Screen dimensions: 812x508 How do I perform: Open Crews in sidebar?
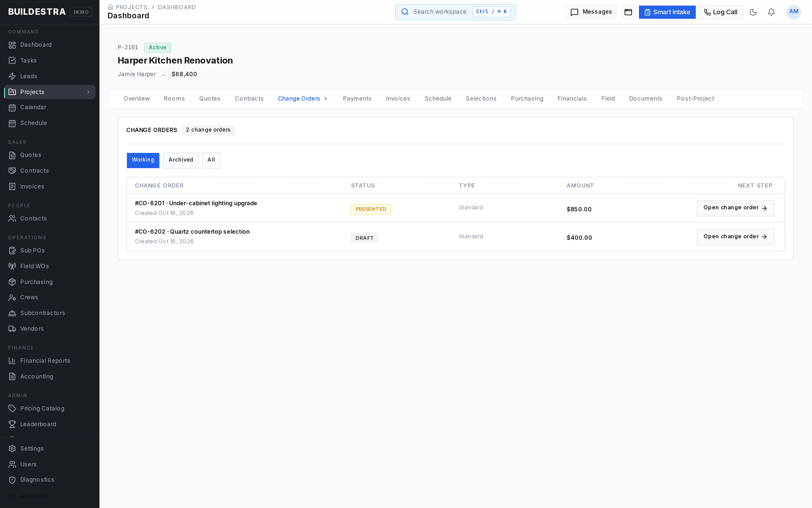(50, 297)
